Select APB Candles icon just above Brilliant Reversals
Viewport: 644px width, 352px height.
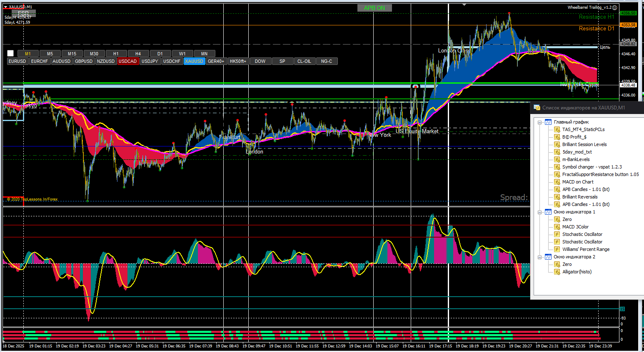[x=557, y=189]
